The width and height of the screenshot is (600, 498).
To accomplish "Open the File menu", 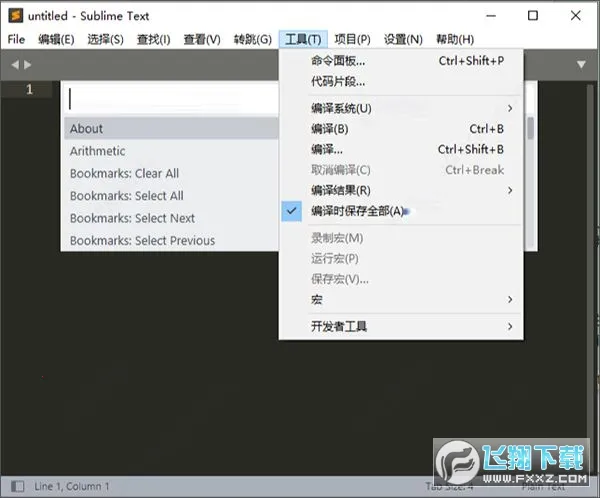I will click(16, 39).
